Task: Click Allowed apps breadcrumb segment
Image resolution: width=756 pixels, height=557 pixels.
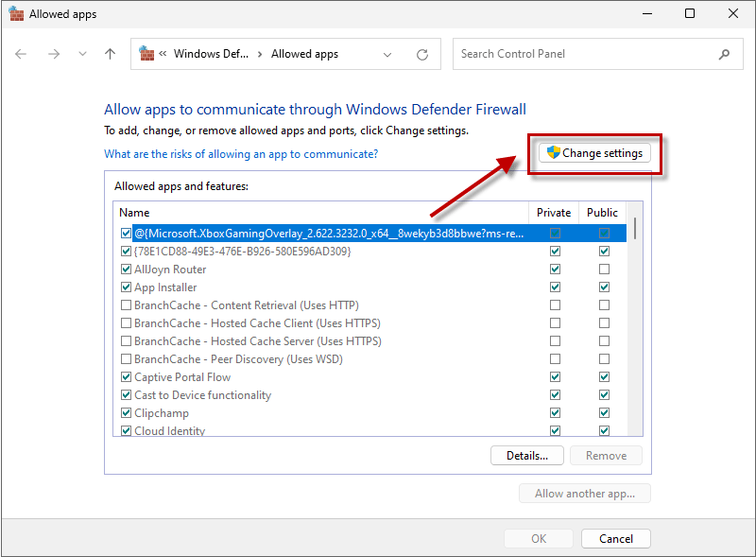Action: coord(304,54)
